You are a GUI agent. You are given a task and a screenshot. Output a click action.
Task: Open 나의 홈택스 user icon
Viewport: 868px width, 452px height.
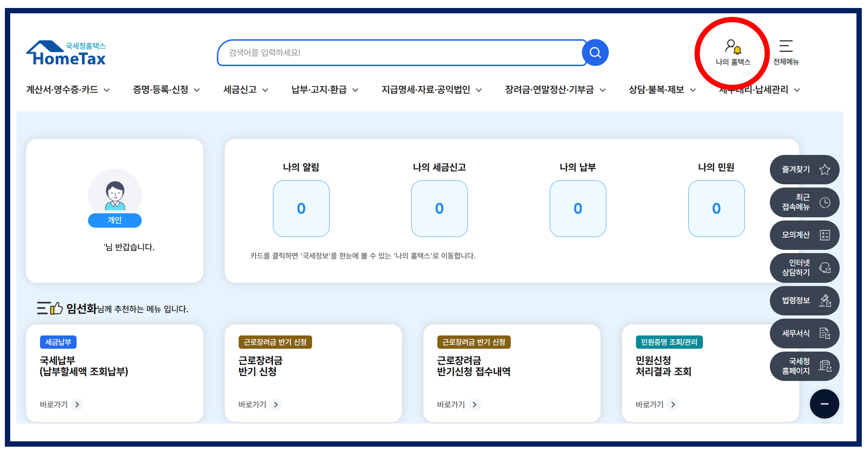tap(733, 52)
